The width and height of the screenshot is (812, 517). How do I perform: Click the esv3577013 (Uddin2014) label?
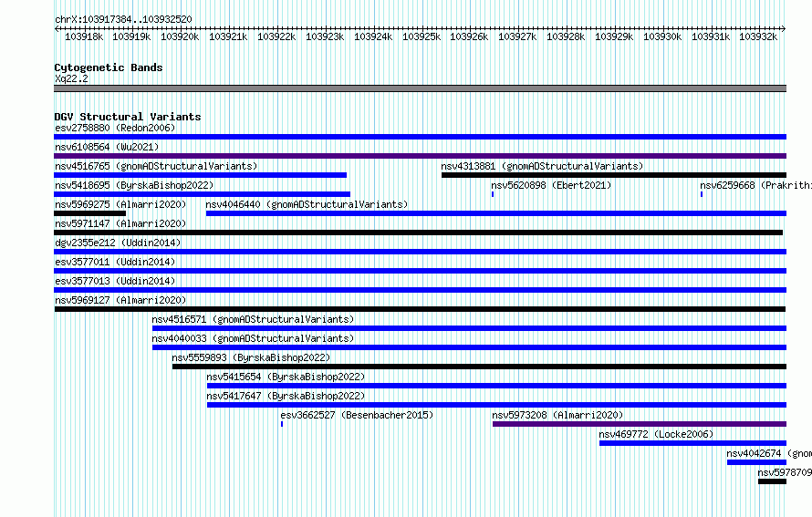click(115, 281)
